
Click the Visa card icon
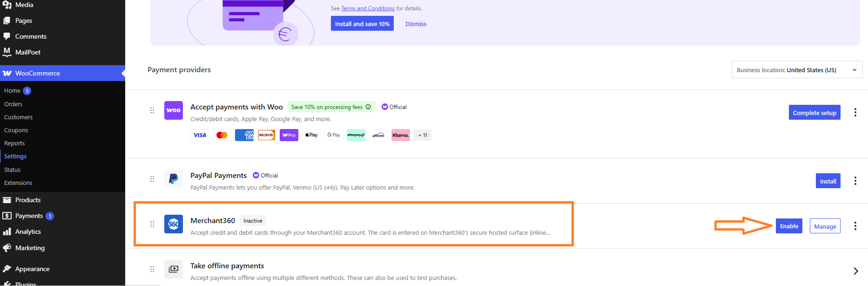point(200,135)
